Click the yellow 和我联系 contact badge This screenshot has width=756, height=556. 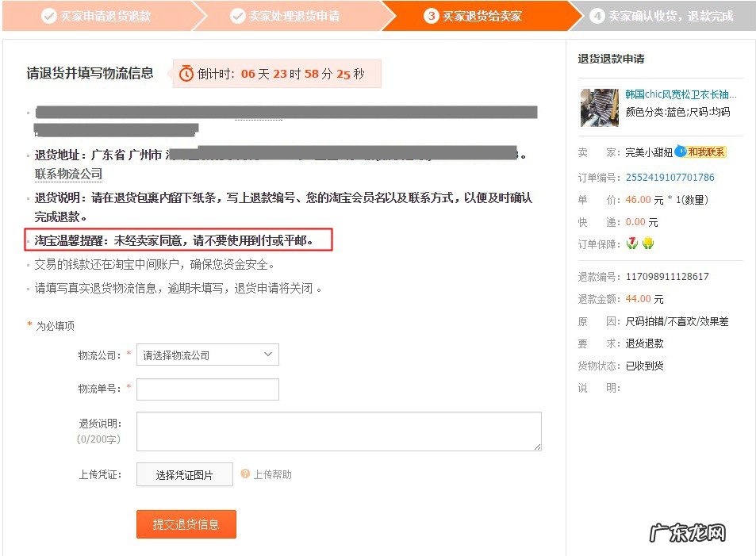click(x=706, y=152)
